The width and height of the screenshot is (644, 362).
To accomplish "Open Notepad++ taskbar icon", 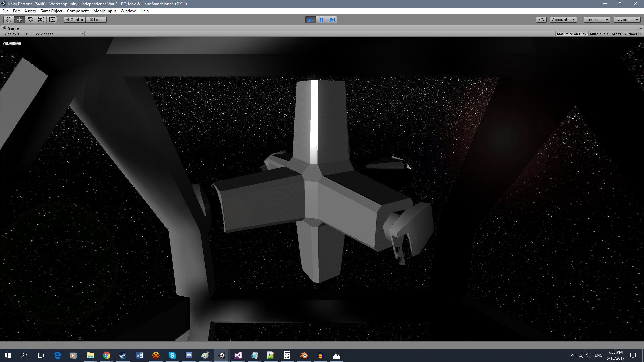I will click(271, 355).
